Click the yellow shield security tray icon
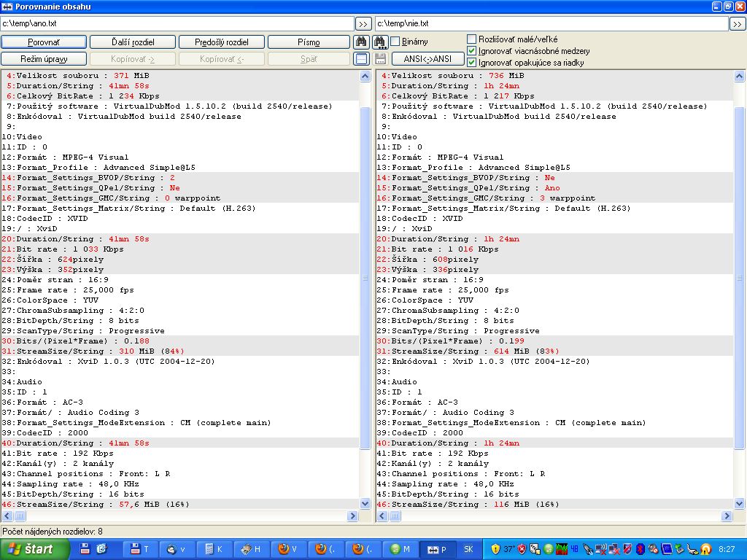 pyautogui.click(x=495, y=548)
